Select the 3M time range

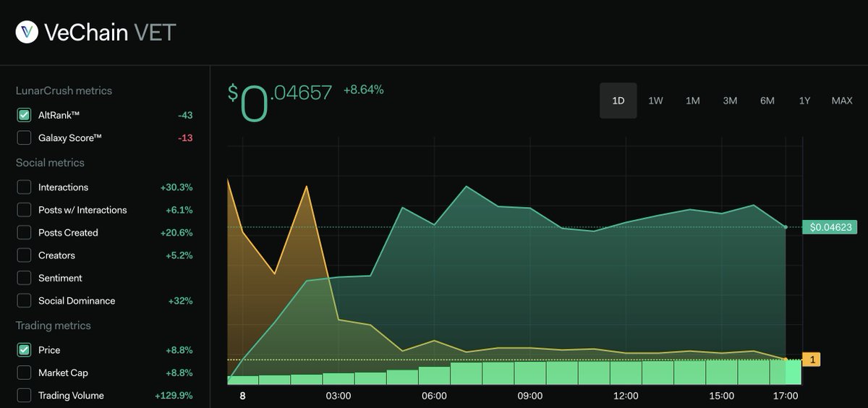730,101
